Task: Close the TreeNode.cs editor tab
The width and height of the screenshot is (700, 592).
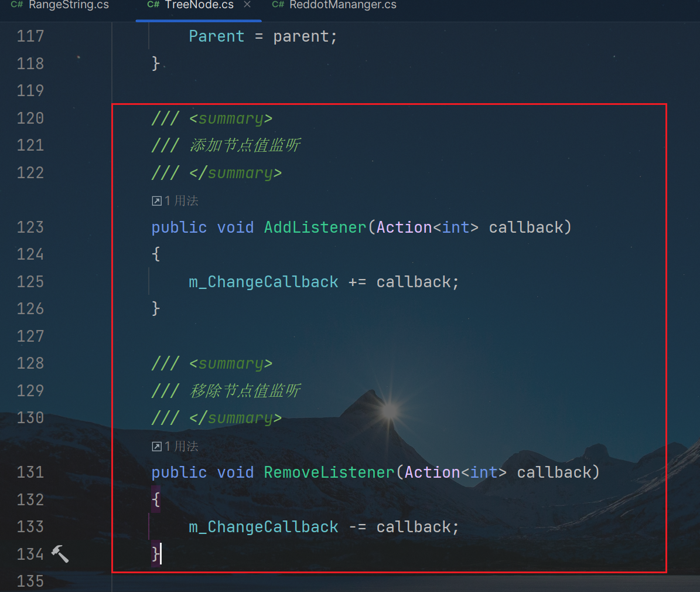Action: tap(247, 5)
